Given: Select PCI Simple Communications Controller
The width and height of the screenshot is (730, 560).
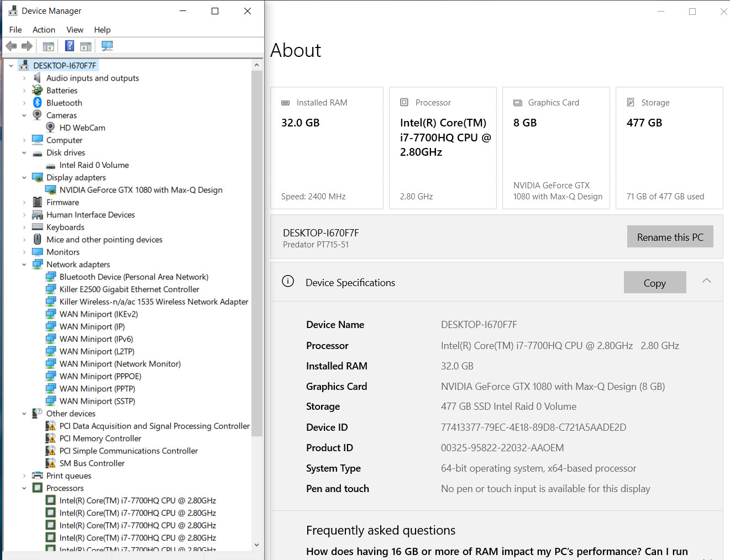Looking at the screenshot, I should pos(128,451).
